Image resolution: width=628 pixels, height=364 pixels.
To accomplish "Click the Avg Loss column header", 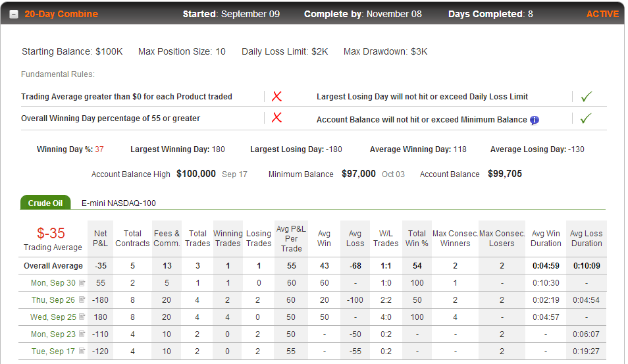I will click(x=355, y=238).
